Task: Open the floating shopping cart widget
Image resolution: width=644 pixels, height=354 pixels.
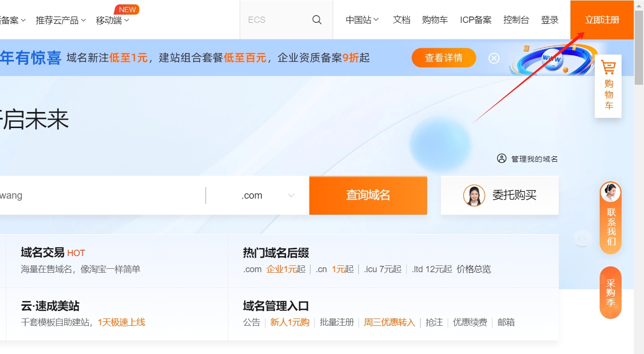Action: pos(608,86)
